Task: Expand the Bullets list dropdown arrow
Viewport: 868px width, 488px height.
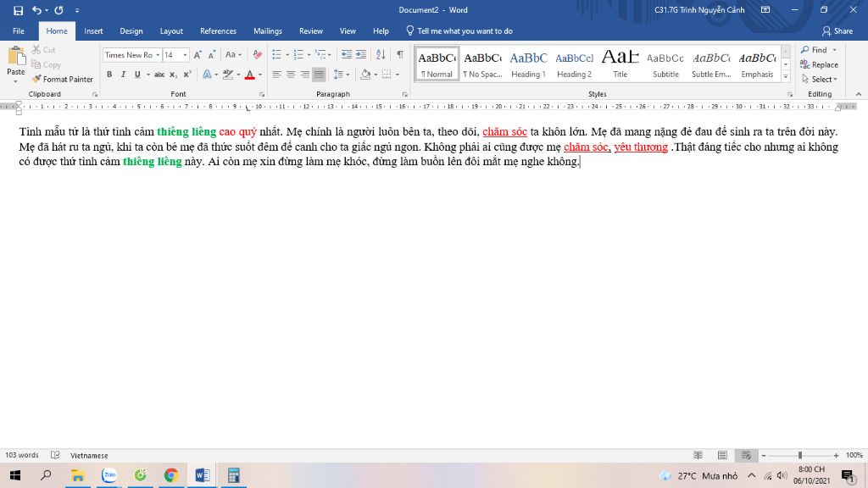Action: [287, 55]
